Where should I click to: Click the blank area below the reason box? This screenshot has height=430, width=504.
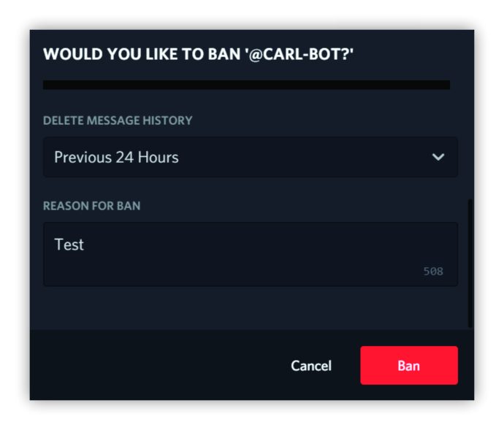point(251,307)
